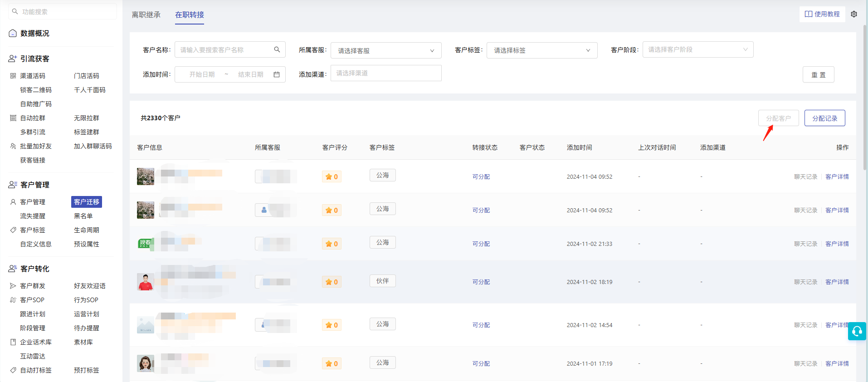The image size is (868, 382).
Task: Open 门店活码 in sidebar
Action: coord(87,76)
